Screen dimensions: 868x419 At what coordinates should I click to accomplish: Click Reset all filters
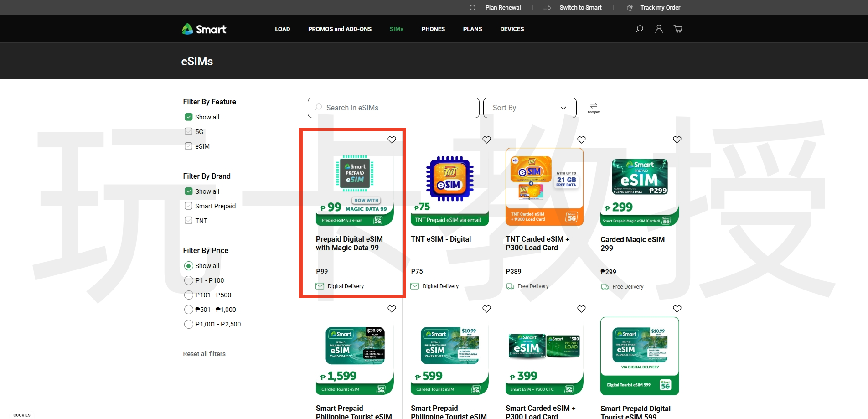[x=204, y=354]
